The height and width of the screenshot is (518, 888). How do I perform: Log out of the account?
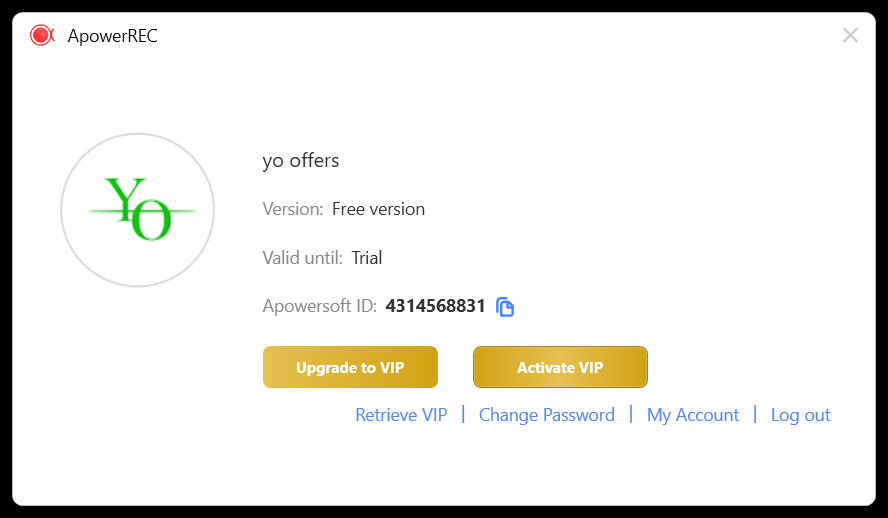(x=800, y=415)
